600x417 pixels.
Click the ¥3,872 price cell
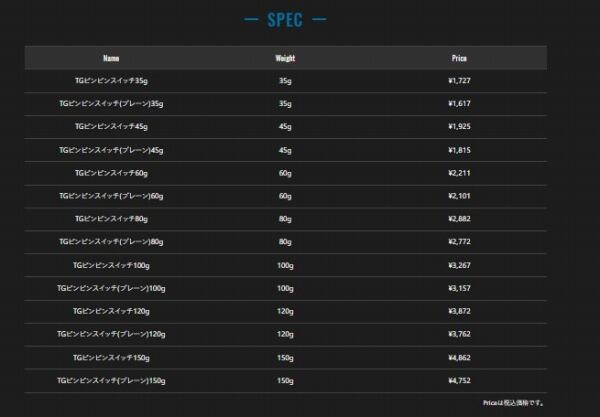pos(459,311)
